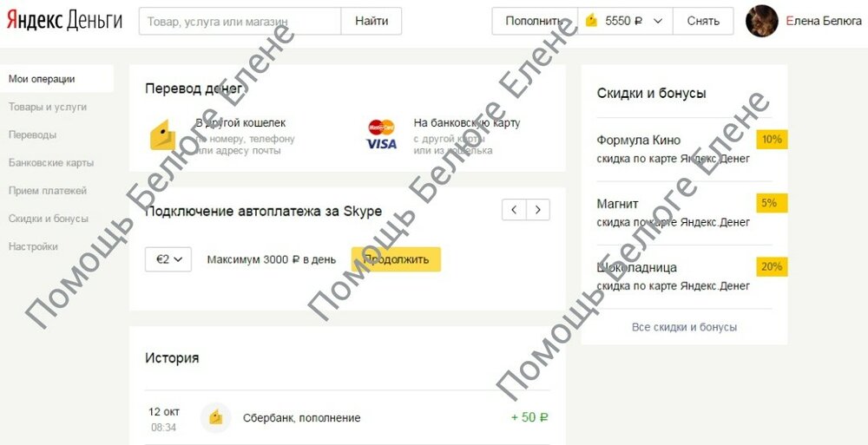868x445 pixels.
Task: Open the €2 amount dropdown
Action: [x=168, y=259]
